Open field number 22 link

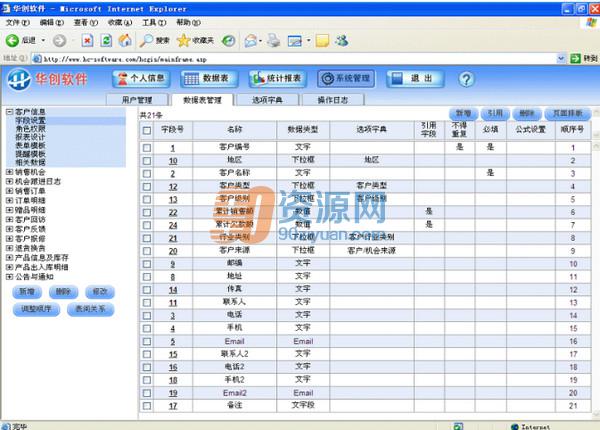point(173,213)
